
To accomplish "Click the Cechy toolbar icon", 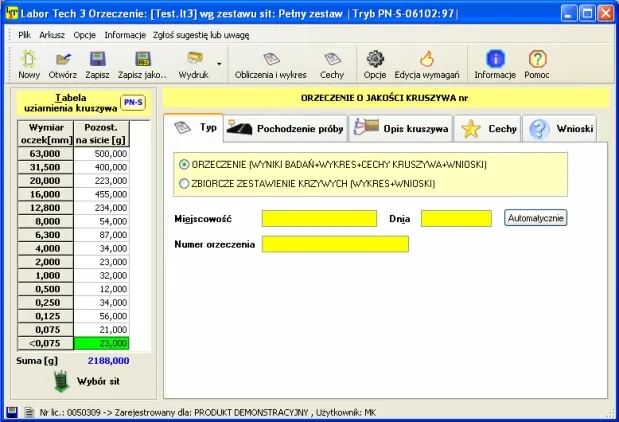I will (x=332, y=60).
